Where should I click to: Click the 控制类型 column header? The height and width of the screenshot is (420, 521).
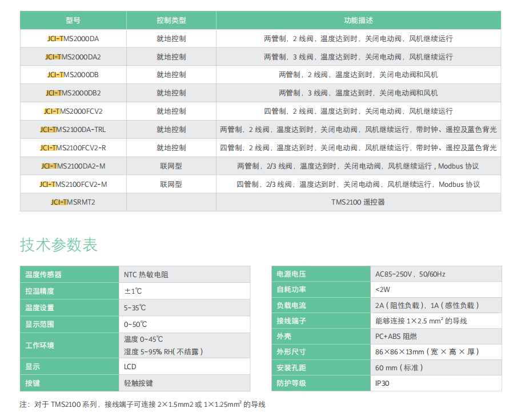click(171, 20)
